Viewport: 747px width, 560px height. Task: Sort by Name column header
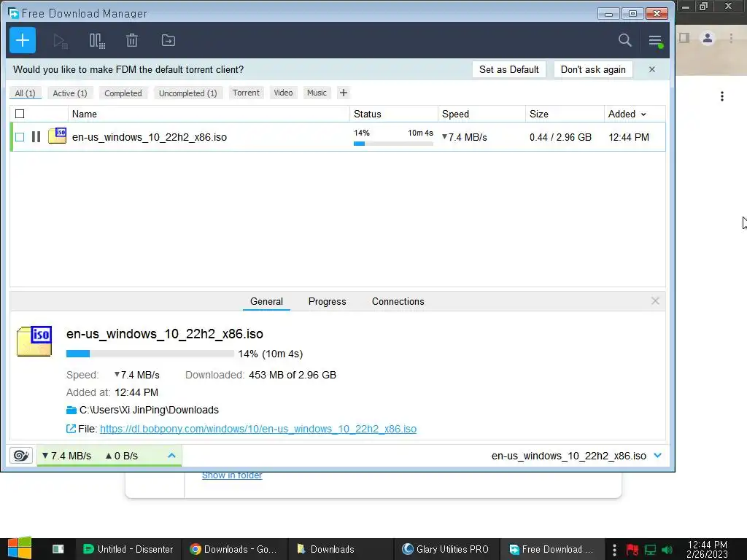pos(85,114)
